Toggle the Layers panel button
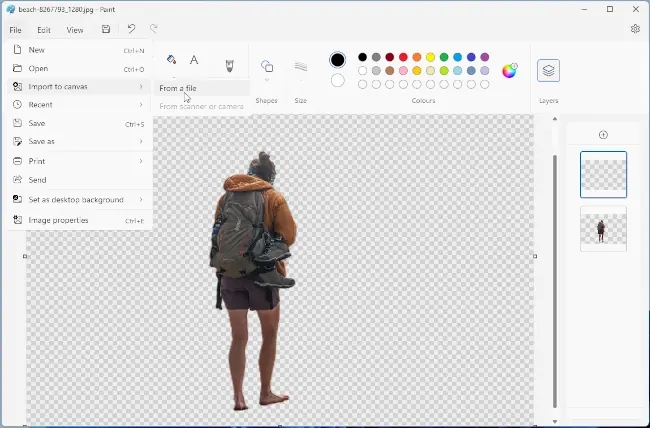 (548, 70)
